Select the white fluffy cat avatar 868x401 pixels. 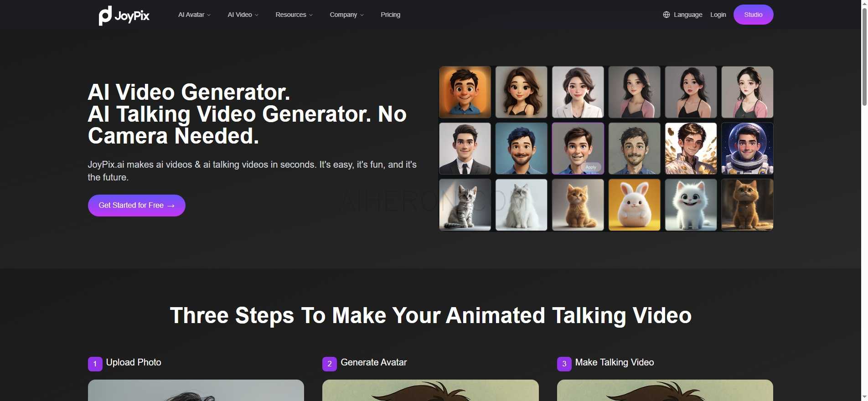522,205
